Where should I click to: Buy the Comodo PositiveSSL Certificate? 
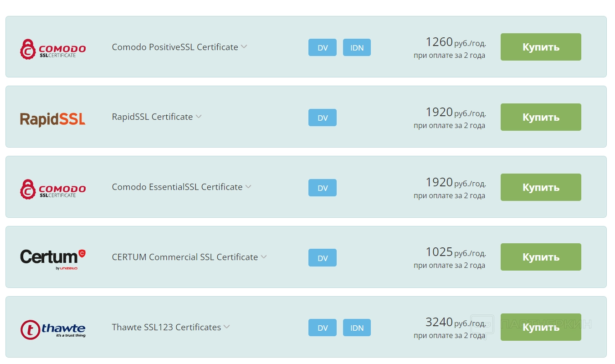click(541, 47)
